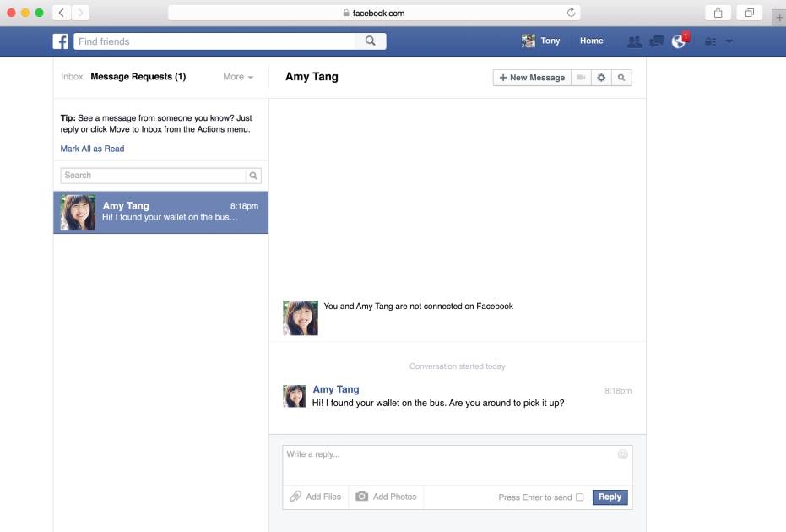Switch to the Inbox tab

pyautogui.click(x=72, y=76)
